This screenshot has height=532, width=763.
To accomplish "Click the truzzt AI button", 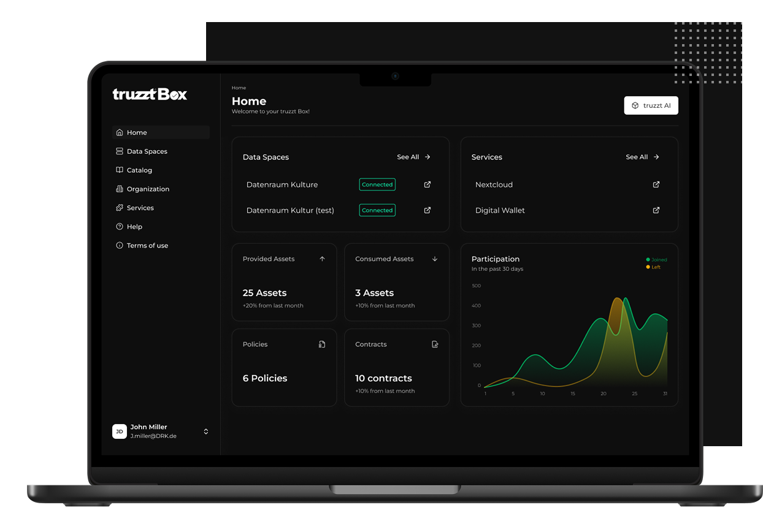I will (651, 105).
